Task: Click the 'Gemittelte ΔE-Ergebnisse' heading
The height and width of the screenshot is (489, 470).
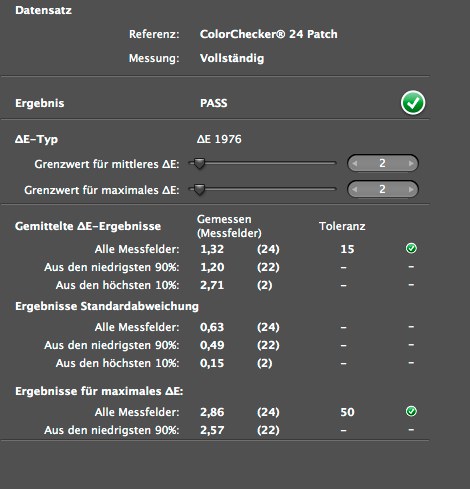Action: (88, 226)
